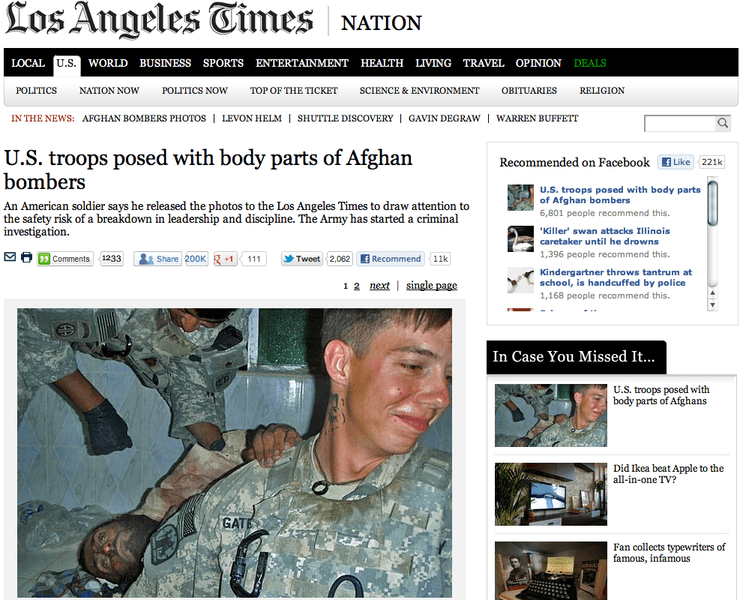Click the Facebook Recommend button
Screen dimensions: 743x600
click(390, 259)
